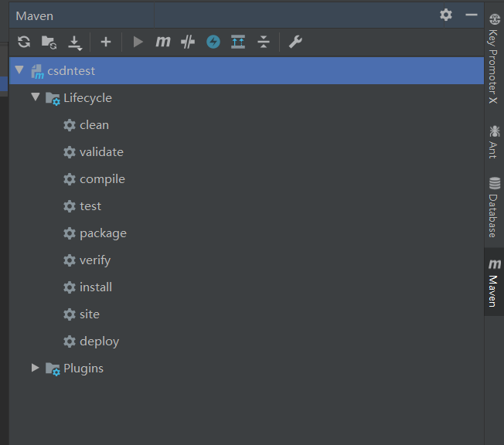The image size is (504, 445).
Task: Click gear icon beside site
Action: 70,314
